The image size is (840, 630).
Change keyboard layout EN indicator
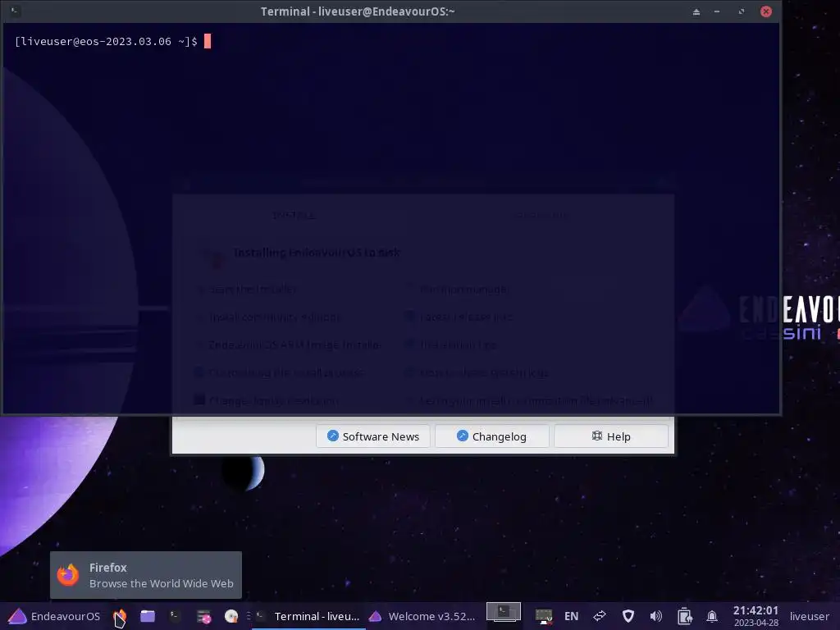[x=572, y=616]
